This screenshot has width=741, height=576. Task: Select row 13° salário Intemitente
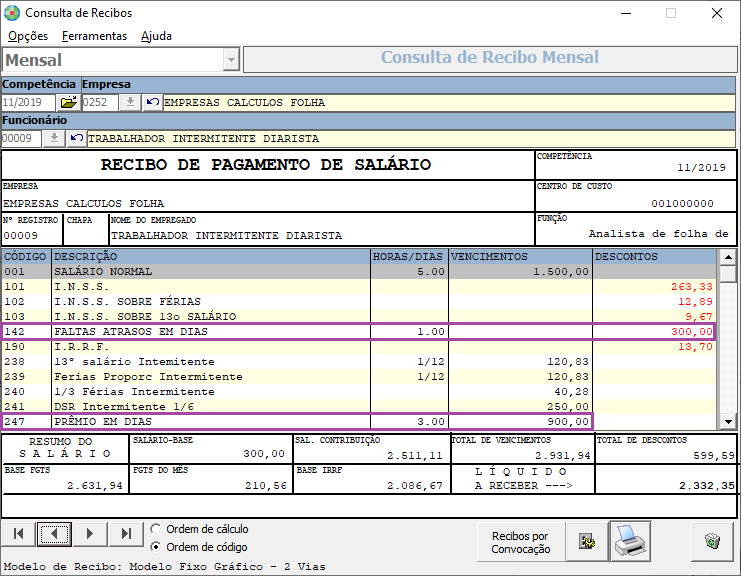coord(359,361)
